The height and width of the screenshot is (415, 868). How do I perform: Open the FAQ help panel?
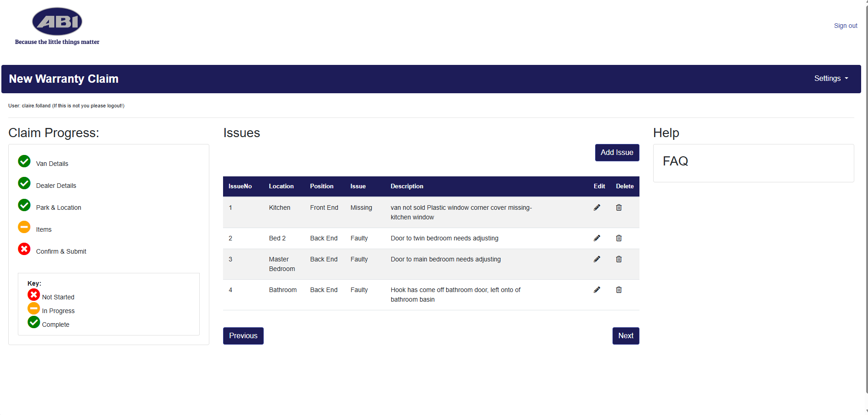tap(675, 161)
